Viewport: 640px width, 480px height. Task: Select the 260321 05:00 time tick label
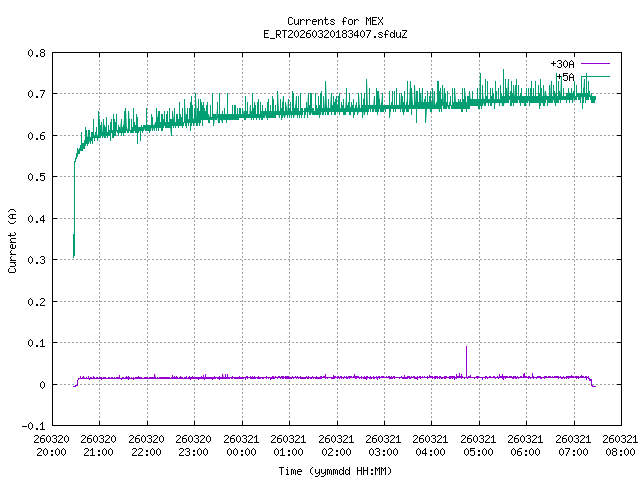478,445
